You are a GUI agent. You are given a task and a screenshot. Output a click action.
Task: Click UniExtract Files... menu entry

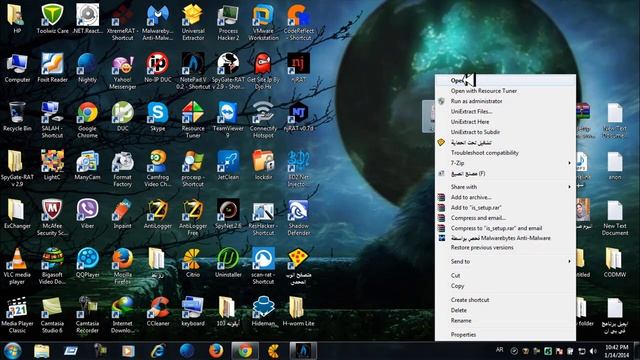tap(505, 111)
